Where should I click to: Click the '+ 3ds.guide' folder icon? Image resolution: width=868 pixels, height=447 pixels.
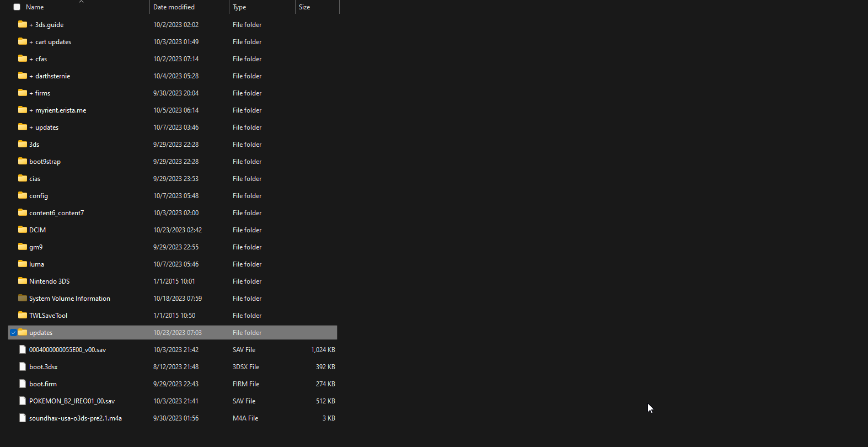pyautogui.click(x=23, y=24)
